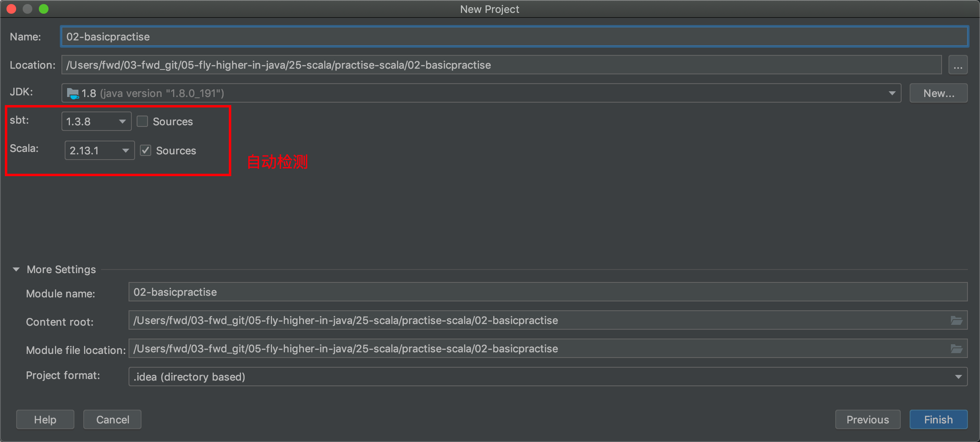Collapse the More Settings section
Image resolution: width=980 pixels, height=442 pixels.
(x=16, y=269)
